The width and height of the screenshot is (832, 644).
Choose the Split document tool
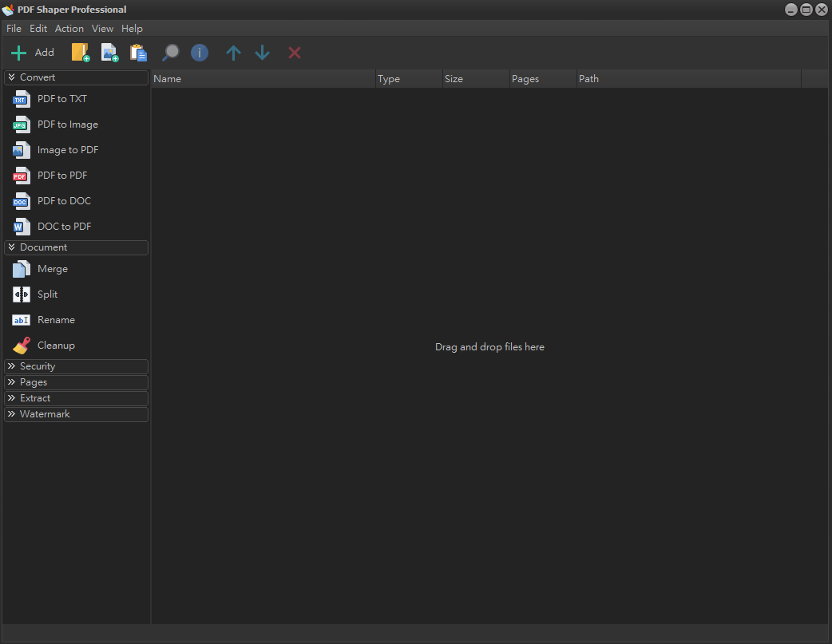click(47, 294)
